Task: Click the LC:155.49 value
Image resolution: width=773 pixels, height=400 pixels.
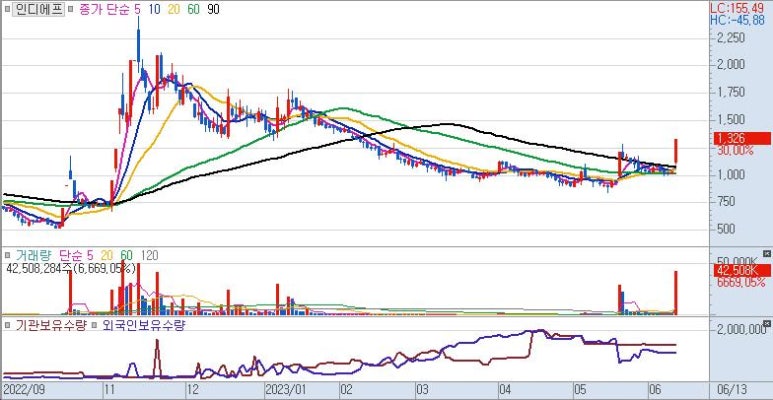Action: tap(737, 8)
